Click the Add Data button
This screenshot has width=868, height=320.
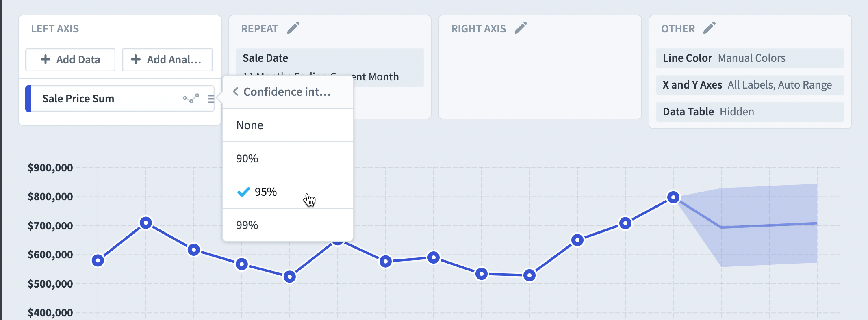pos(70,60)
